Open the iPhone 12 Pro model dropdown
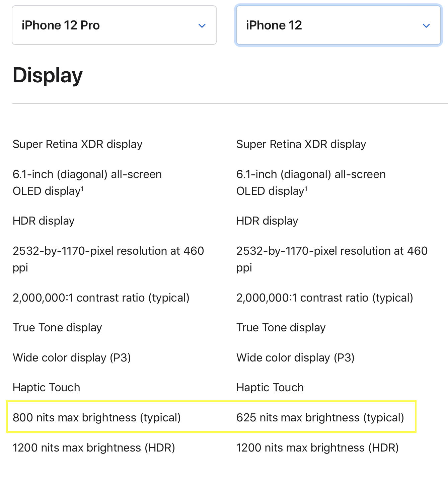448x488 pixels. pos(114,25)
